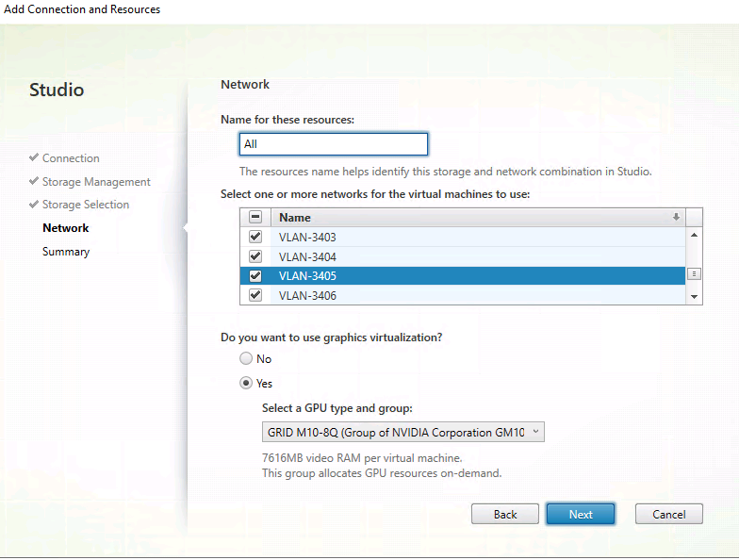Click the Name resources text field
Viewport: 739px width, 560px height.
(333, 144)
